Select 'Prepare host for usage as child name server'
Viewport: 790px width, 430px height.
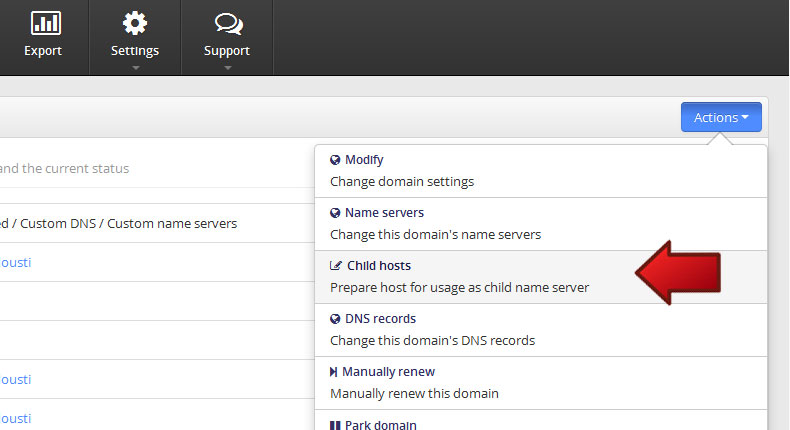click(459, 288)
